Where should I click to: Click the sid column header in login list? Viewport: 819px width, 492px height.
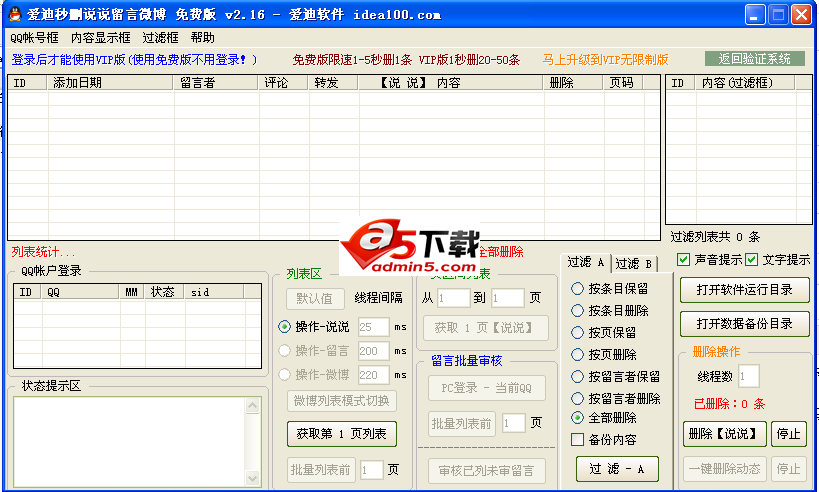(x=215, y=292)
